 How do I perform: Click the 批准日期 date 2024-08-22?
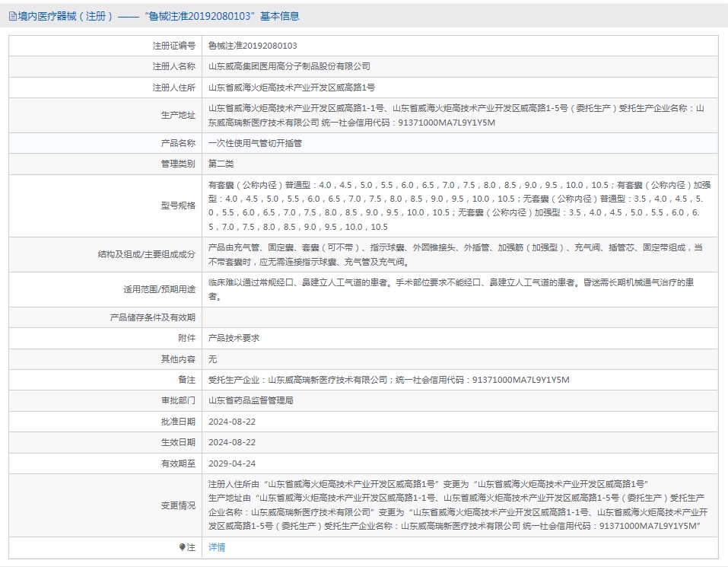click(x=232, y=422)
